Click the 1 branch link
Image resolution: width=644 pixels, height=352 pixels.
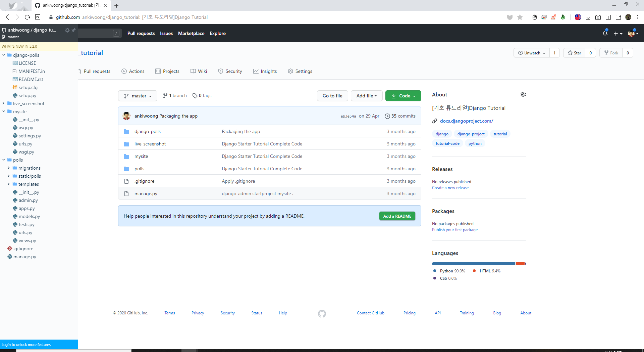click(175, 96)
